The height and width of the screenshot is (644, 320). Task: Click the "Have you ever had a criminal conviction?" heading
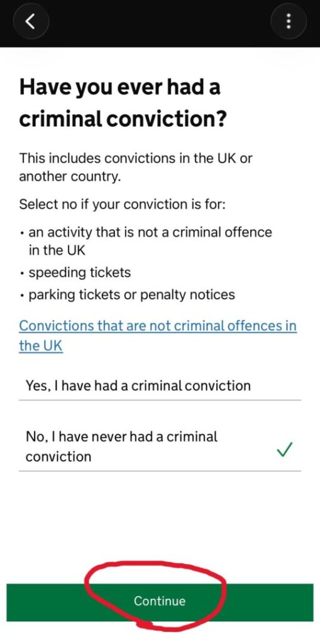pos(123,103)
